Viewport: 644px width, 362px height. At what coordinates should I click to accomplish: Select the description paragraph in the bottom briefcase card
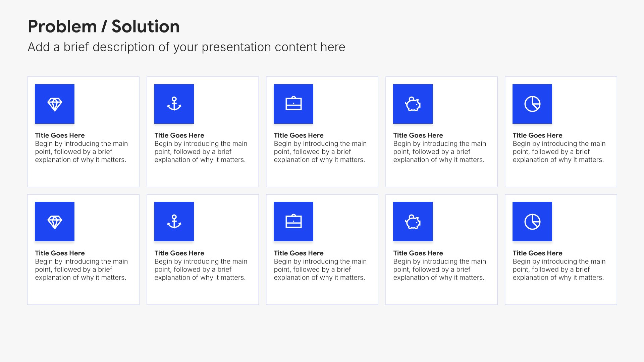click(x=320, y=269)
